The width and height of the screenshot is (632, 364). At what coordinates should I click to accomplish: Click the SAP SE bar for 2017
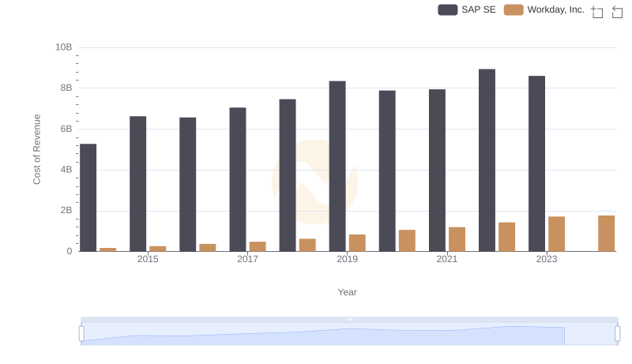pyautogui.click(x=238, y=179)
